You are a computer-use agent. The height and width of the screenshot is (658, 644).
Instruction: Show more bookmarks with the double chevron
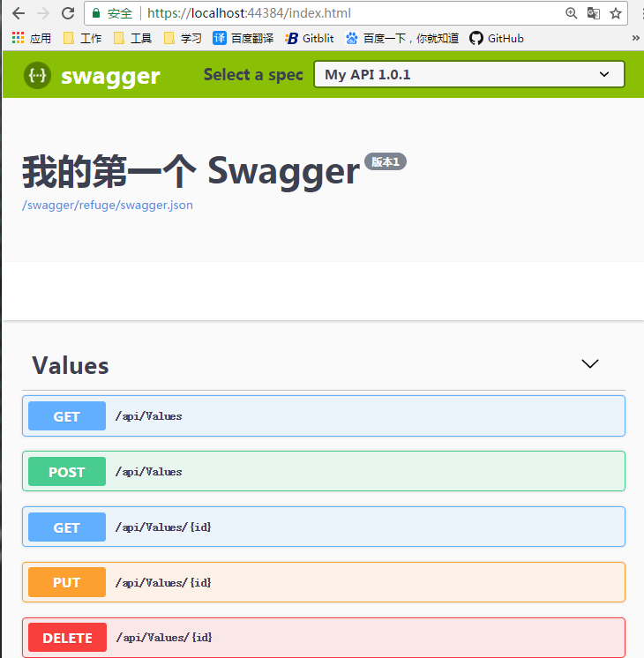coord(635,38)
